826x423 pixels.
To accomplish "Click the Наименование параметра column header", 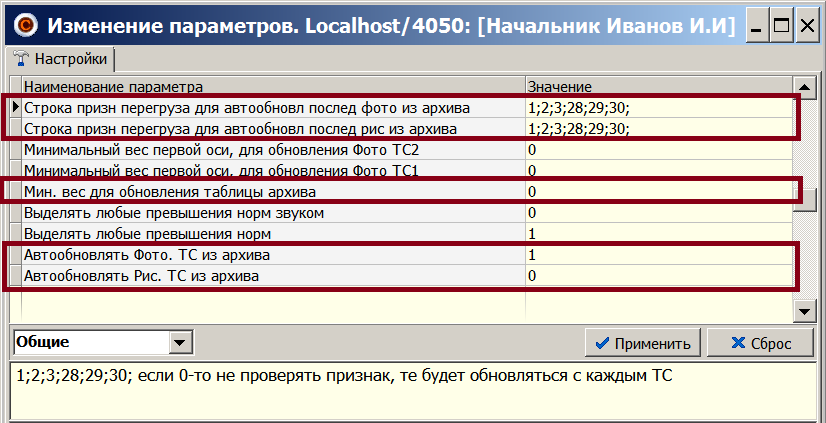I will pyautogui.click(x=272, y=87).
